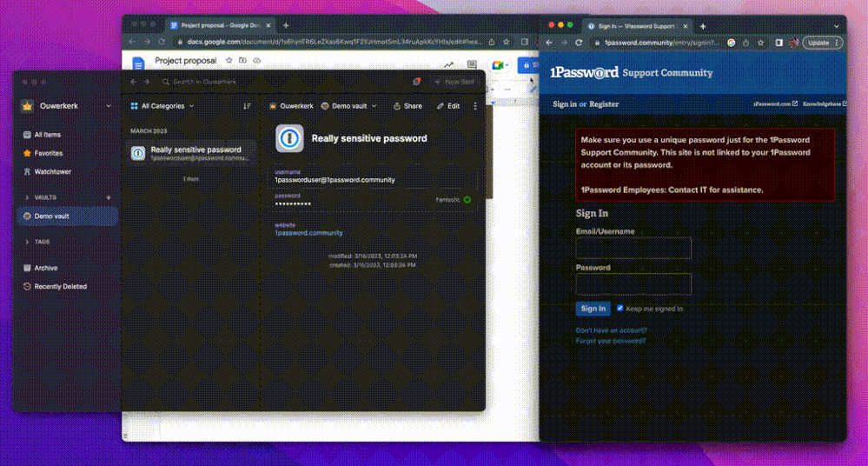The width and height of the screenshot is (868, 466).
Task: Go back in 1Password app history
Action: coord(134,82)
